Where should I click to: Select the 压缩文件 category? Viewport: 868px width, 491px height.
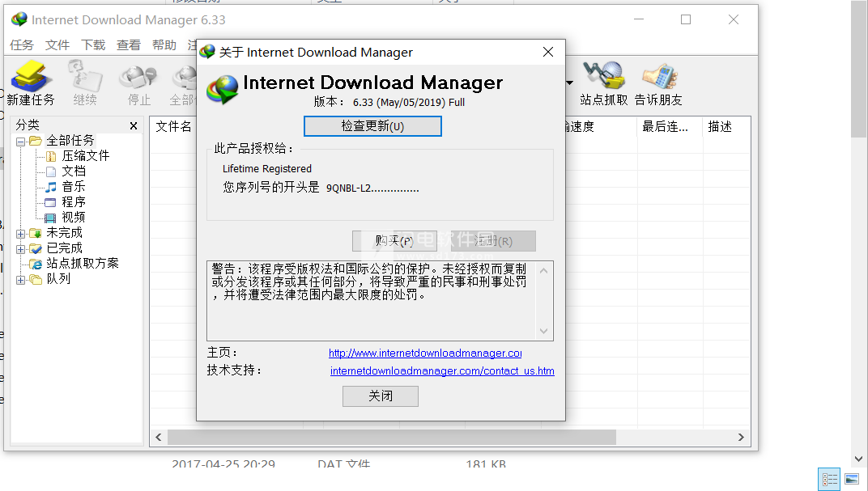point(85,156)
